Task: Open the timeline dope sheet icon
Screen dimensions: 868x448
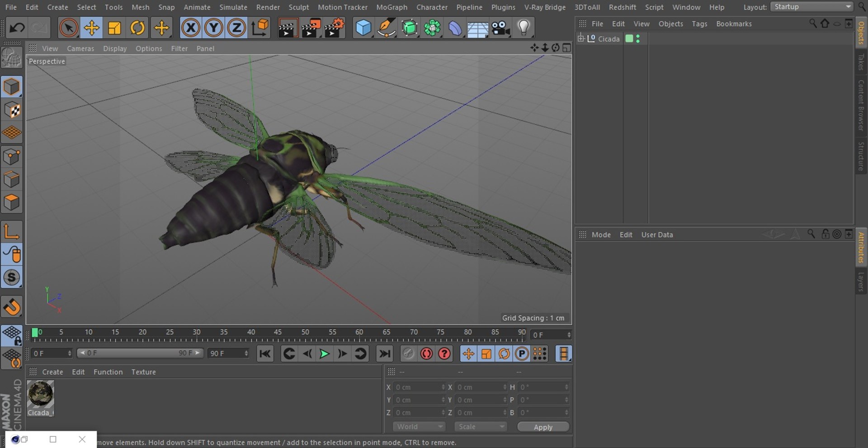Action: click(564, 354)
